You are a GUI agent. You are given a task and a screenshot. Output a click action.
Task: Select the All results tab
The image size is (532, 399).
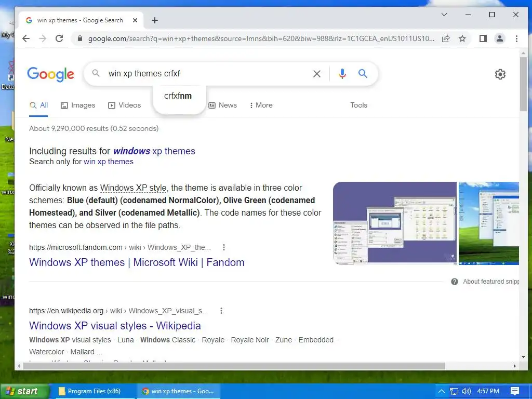point(38,105)
